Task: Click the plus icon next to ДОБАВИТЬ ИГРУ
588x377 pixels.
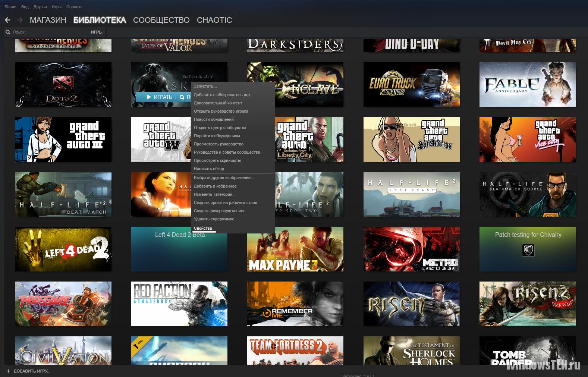Action: click(x=9, y=371)
